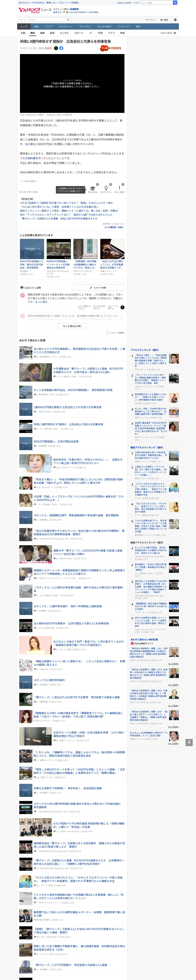The height and width of the screenshot is (980, 196).
Task: Click the scroll-to-top arrow button
Action: pyautogui.click(x=189, y=743)
